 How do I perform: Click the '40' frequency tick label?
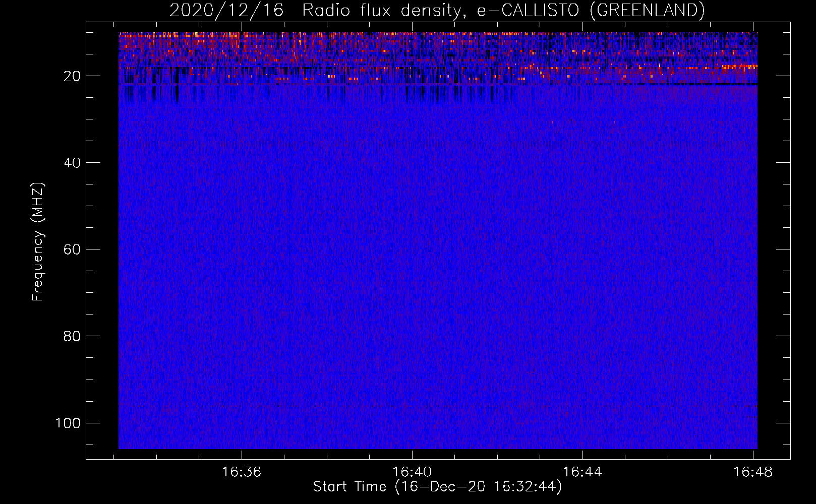[x=72, y=163]
